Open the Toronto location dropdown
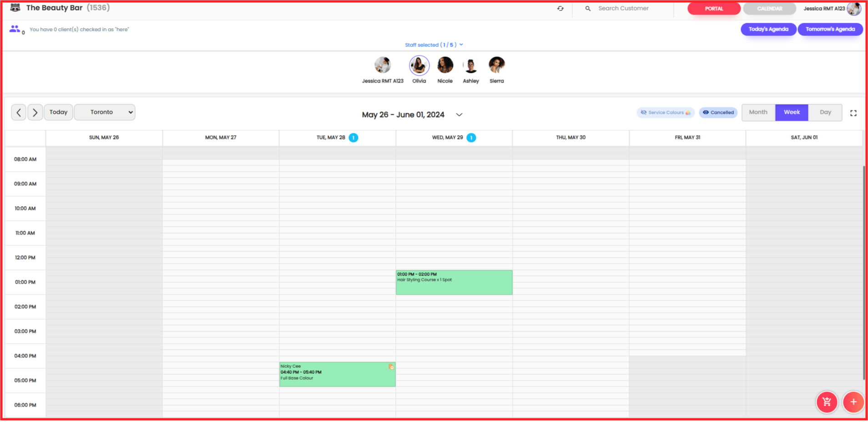 point(105,112)
